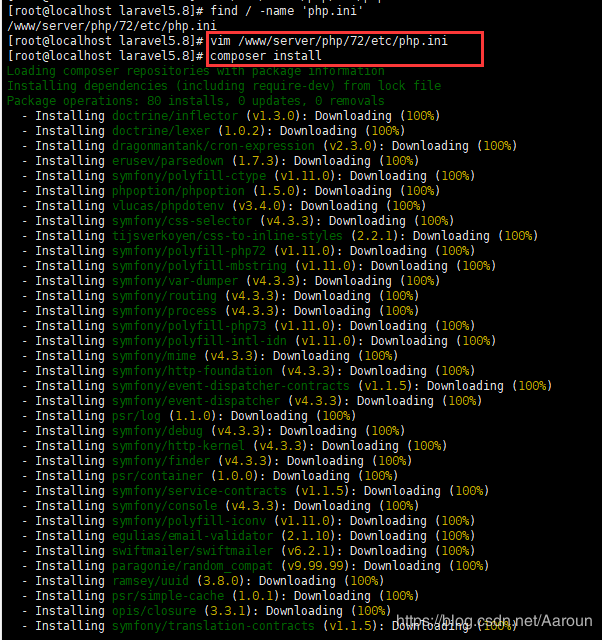
Task: Click package name doctrine/inflector
Action: [175, 116]
